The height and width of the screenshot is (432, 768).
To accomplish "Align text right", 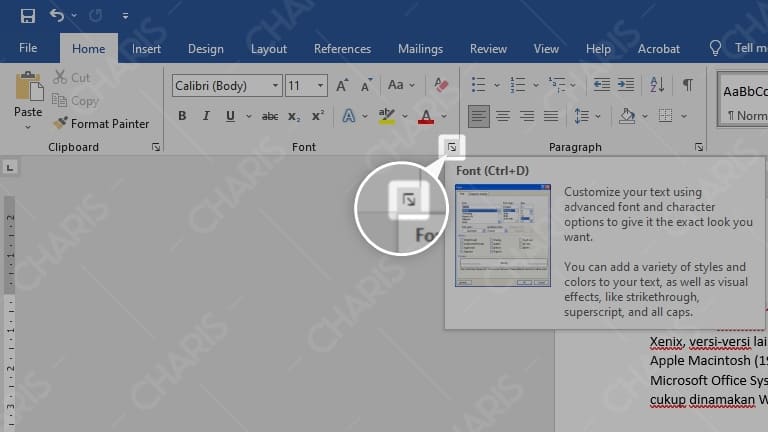I will pos(527,116).
